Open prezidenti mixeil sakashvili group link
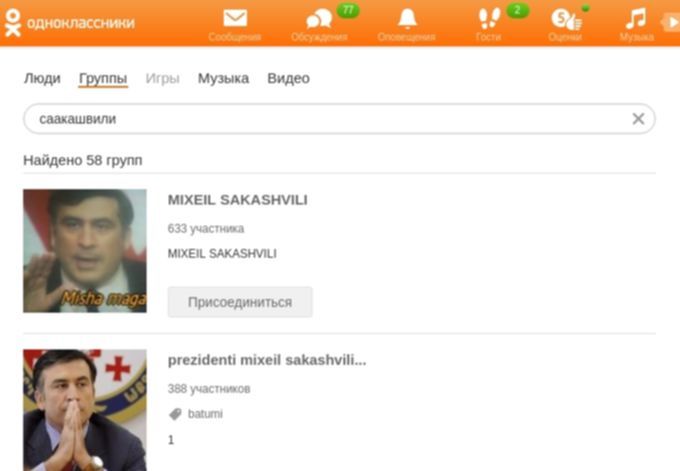The width and height of the screenshot is (680, 471). (x=267, y=360)
